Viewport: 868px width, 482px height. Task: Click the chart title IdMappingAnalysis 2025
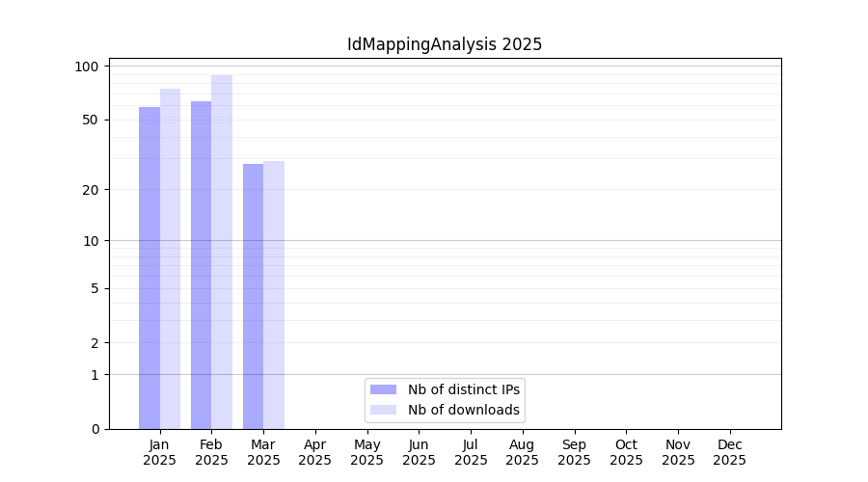click(445, 44)
